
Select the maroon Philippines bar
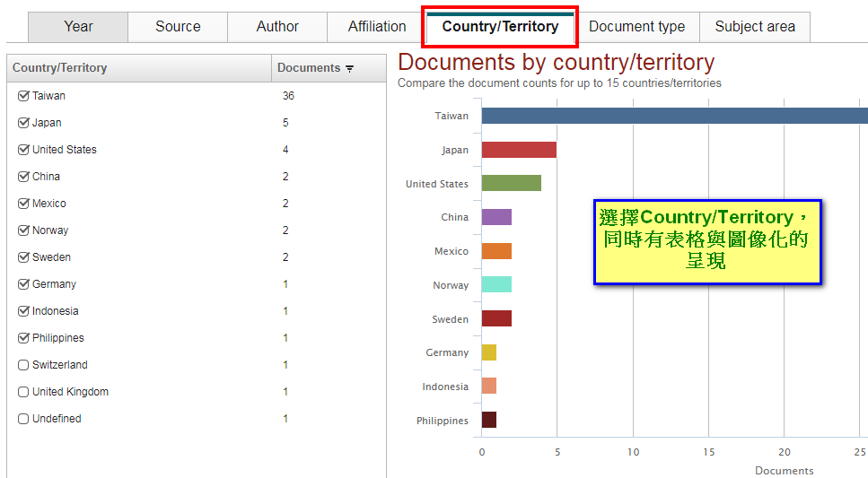tap(489, 420)
